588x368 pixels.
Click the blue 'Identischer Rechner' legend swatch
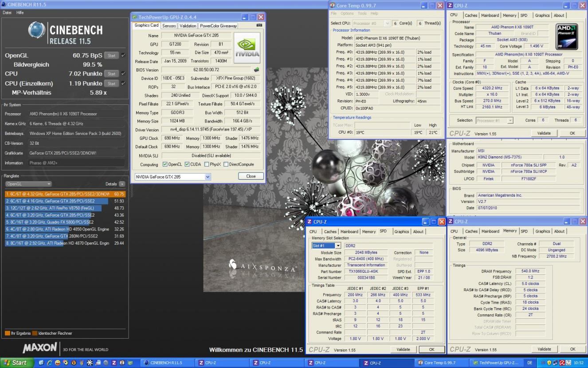pos(35,333)
